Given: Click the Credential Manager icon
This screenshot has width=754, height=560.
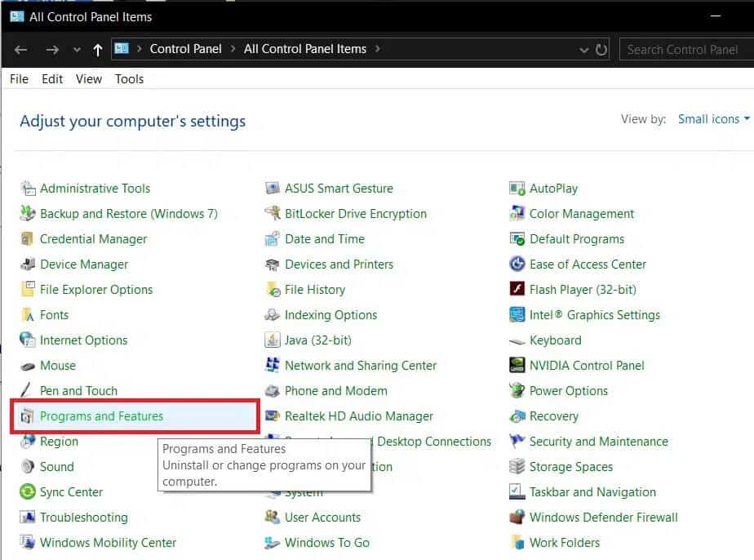Looking at the screenshot, I should pos(28,239).
